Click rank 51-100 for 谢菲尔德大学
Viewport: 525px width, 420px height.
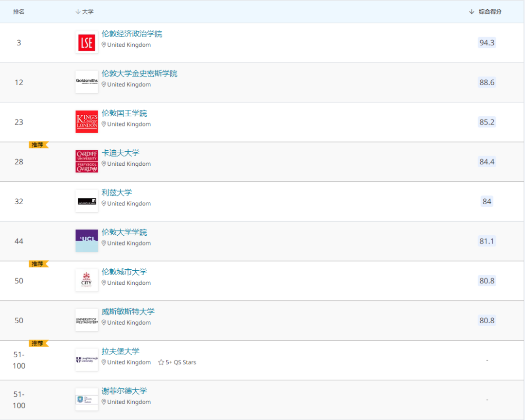(19, 400)
